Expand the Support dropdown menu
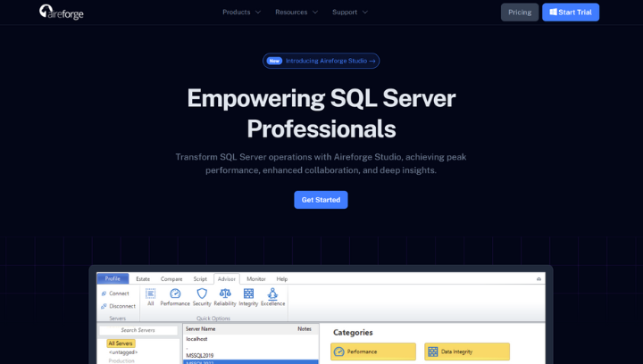The image size is (643, 364). tap(349, 12)
